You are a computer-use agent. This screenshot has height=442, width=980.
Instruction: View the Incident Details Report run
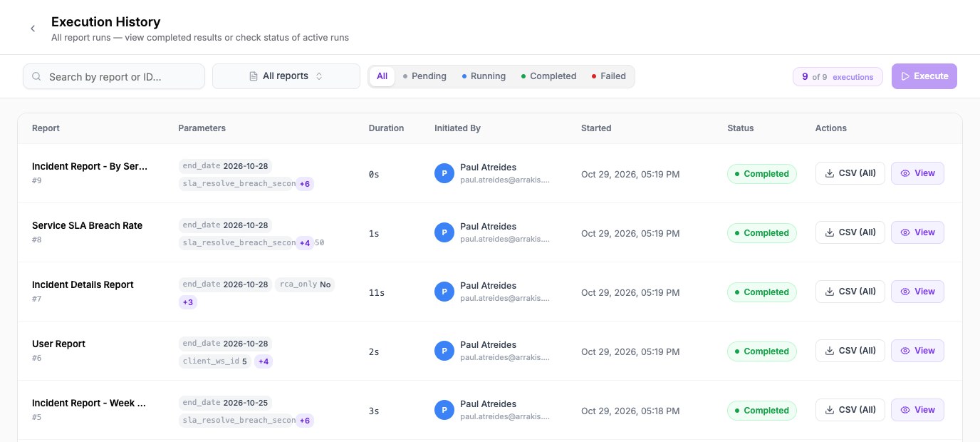(x=917, y=292)
